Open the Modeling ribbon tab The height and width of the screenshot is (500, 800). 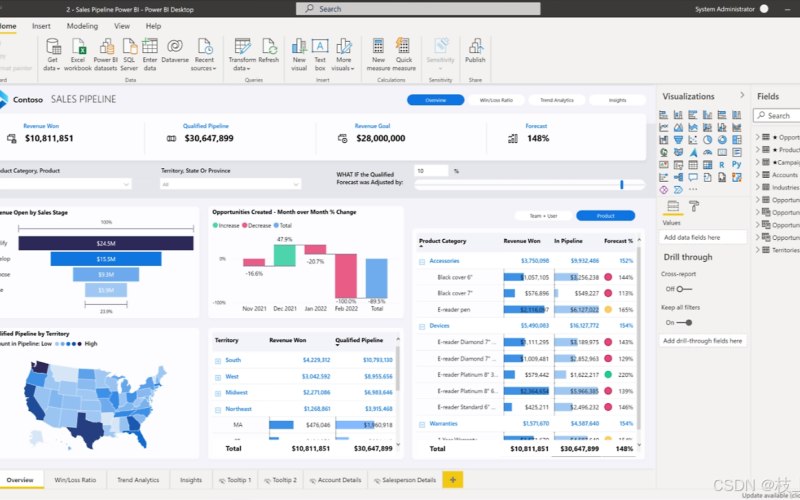pyautogui.click(x=82, y=26)
